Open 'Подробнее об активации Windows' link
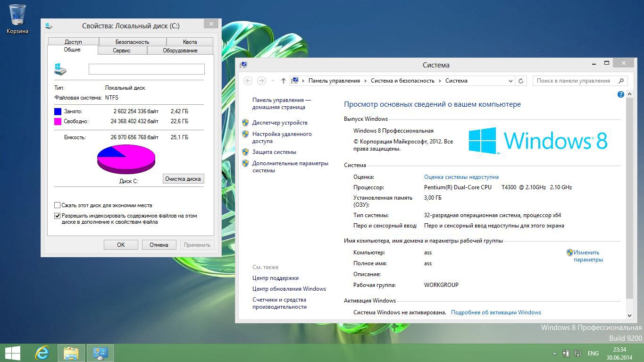 click(x=496, y=312)
